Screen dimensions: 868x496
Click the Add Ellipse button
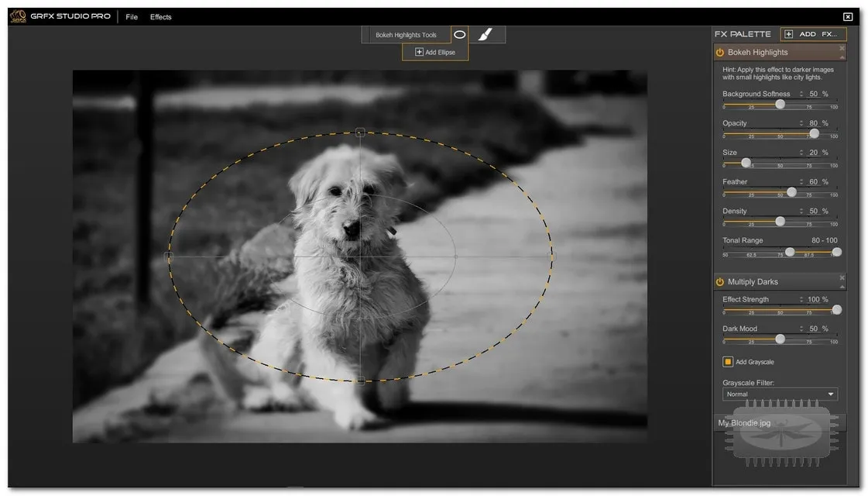tap(435, 52)
